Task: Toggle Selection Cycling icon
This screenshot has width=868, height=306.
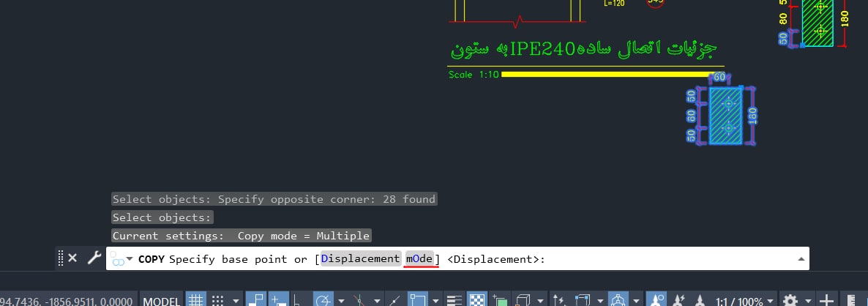Action: pos(499,300)
